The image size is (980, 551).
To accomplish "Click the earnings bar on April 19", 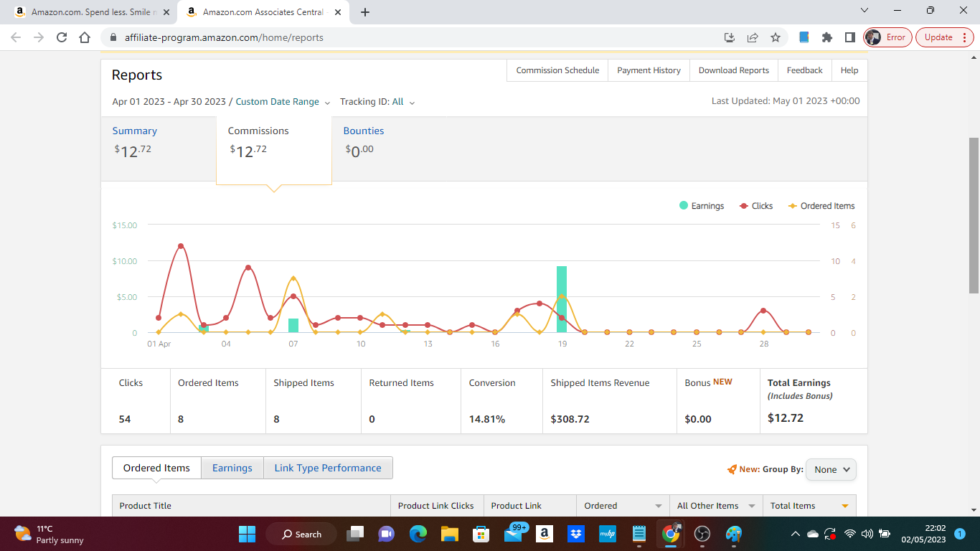I will pos(562,299).
